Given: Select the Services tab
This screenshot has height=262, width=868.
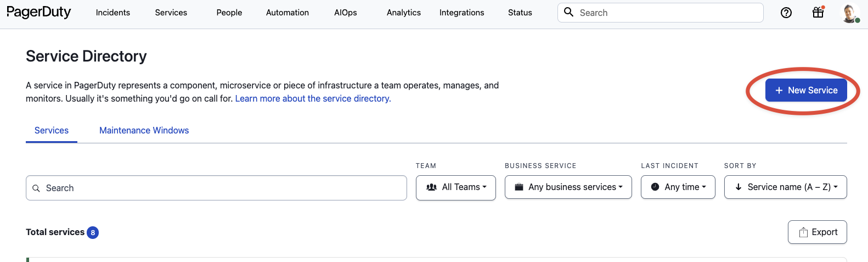Looking at the screenshot, I should coord(52,130).
